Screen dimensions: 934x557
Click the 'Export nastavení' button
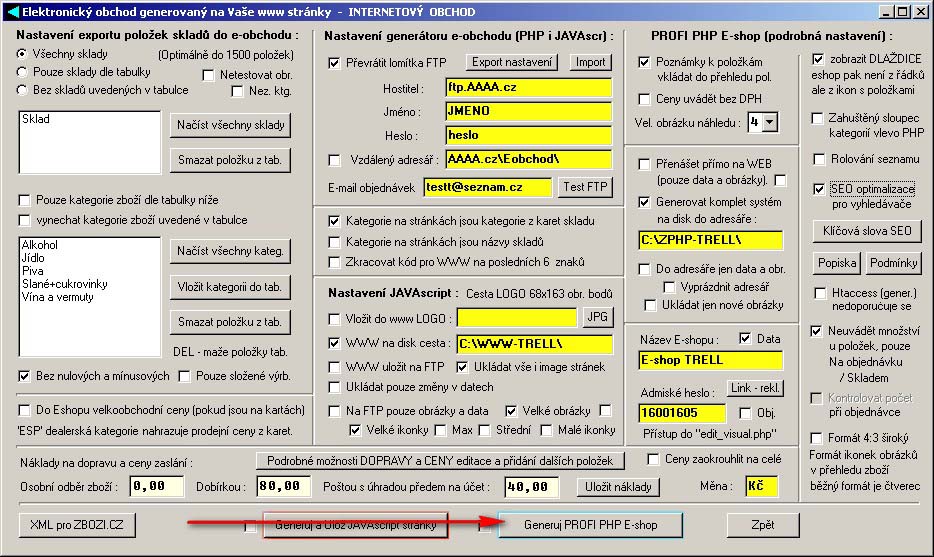click(x=512, y=62)
